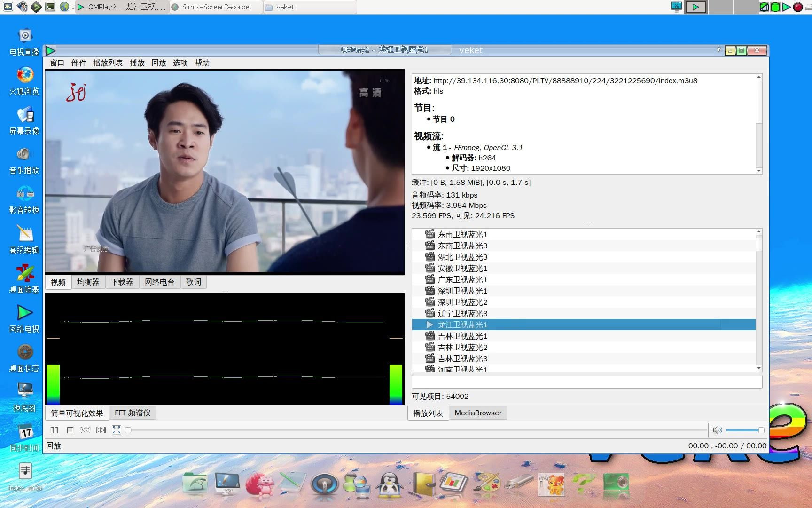
Task: Select 东南卫视蓝光3 in the playlist
Action: click(584, 246)
